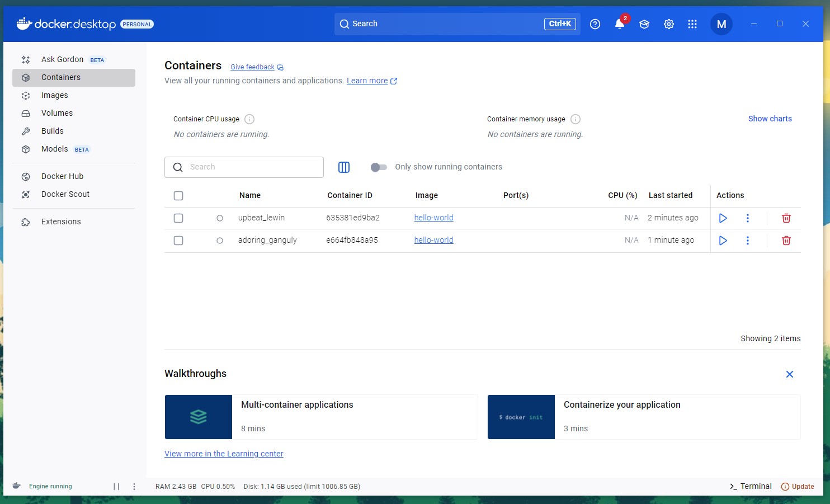
Task: Delete the upbeat_lewin container
Action: point(786,218)
